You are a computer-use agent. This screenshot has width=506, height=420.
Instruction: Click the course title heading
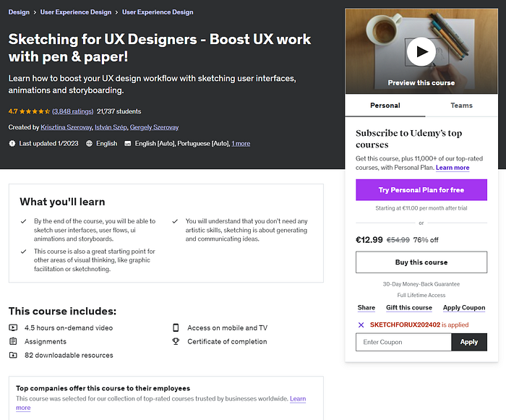click(160, 48)
